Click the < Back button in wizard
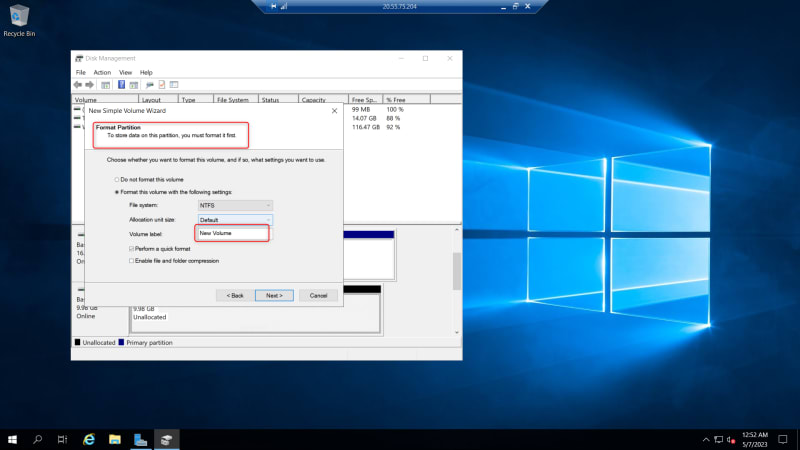Image resolution: width=800 pixels, height=450 pixels. pos(235,295)
